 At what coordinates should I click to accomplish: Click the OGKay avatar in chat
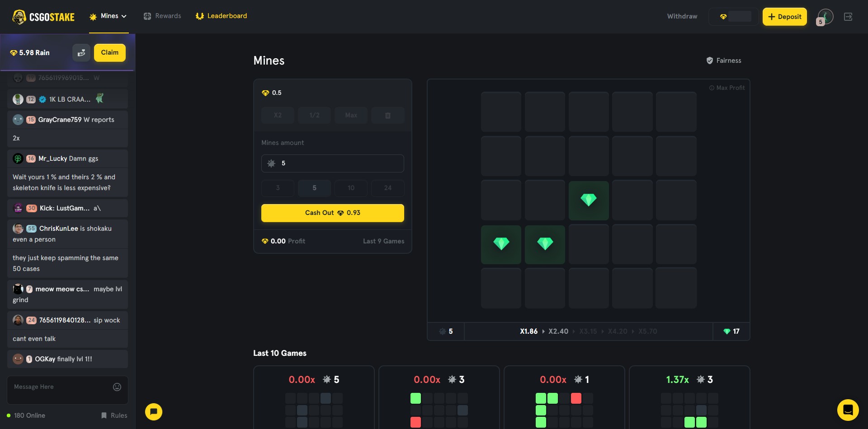18,359
